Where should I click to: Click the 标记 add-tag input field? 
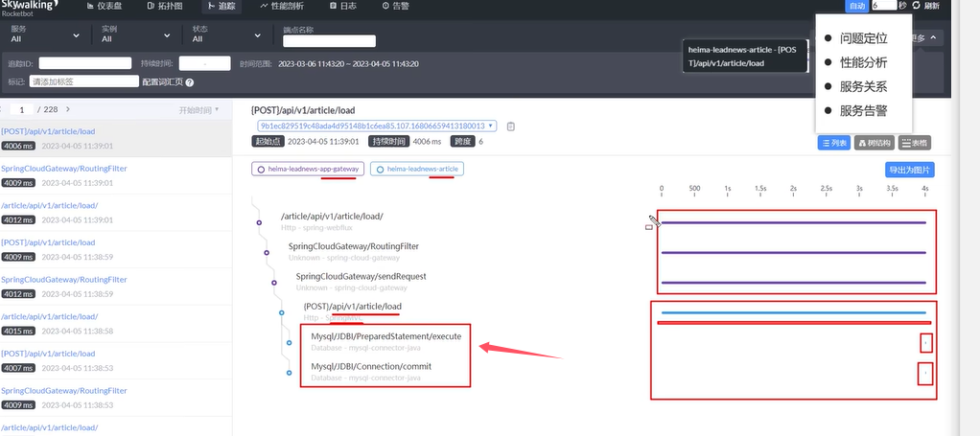pyautogui.click(x=83, y=81)
